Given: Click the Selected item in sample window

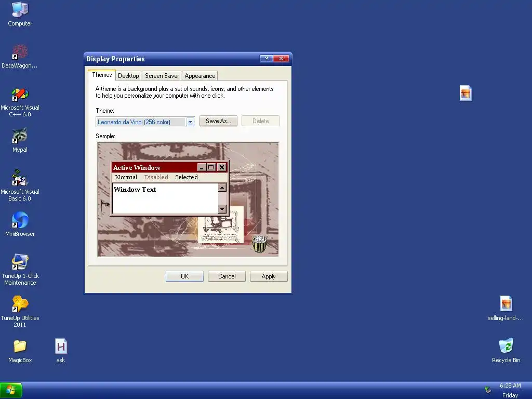Looking at the screenshot, I should [187, 177].
